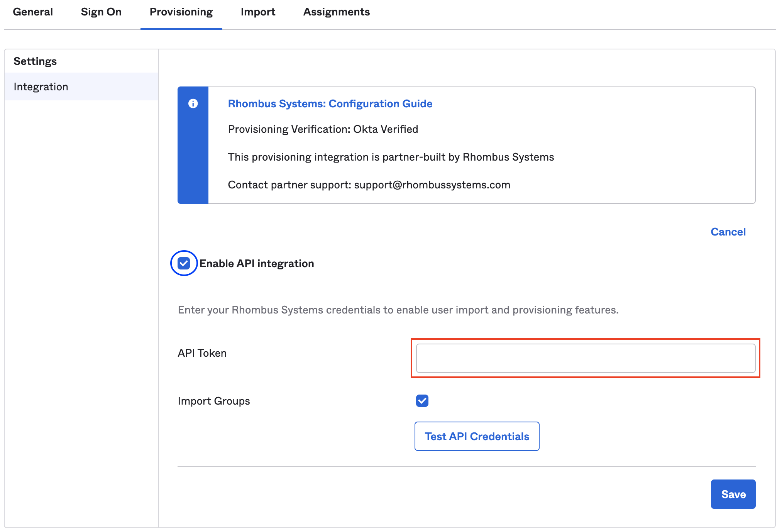Screen dimensions: 782x532
Task: Click the 'Provisioning Verification: Okta Verified' text
Action: [323, 129]
